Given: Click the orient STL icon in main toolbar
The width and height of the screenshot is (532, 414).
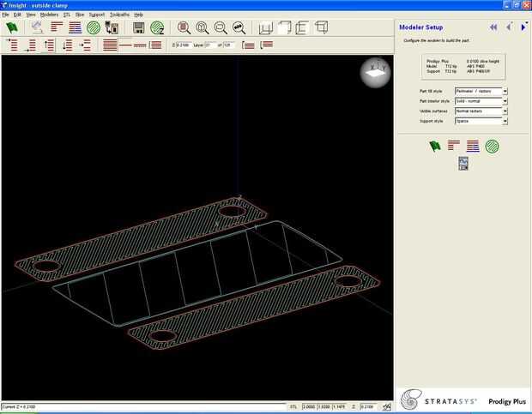Looking at the screenshot, I should [x=37, y=27].
